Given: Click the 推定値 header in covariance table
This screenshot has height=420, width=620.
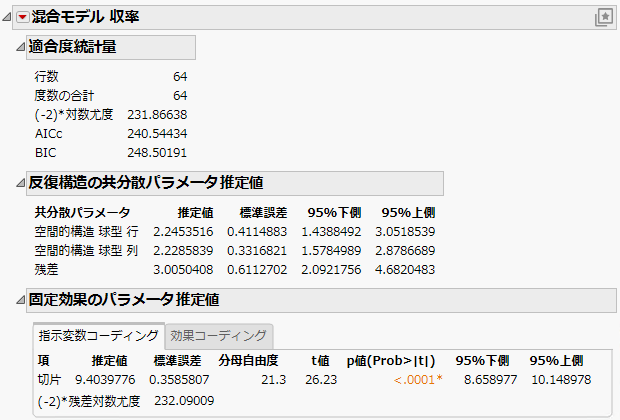Looking at the screenshot, I should point(195,212).
